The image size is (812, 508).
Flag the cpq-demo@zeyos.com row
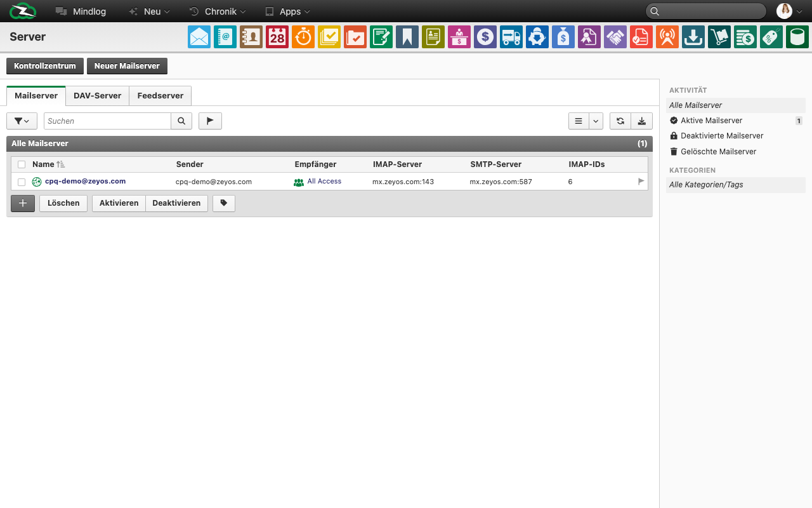(641, 182)
